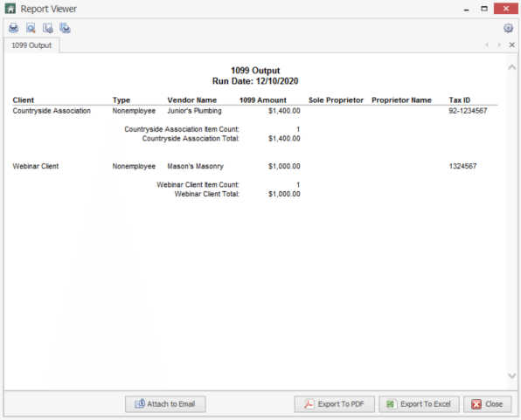This screenshot has height=420, width=521.
Task: Click the 1099 Output report title
Action: pyautogui.click(x=255, y=71)
